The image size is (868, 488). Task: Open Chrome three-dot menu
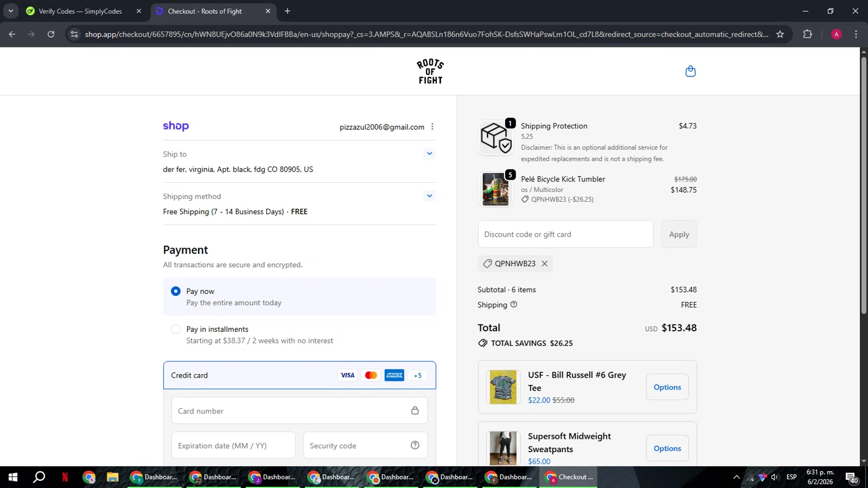tap(856, 34)
